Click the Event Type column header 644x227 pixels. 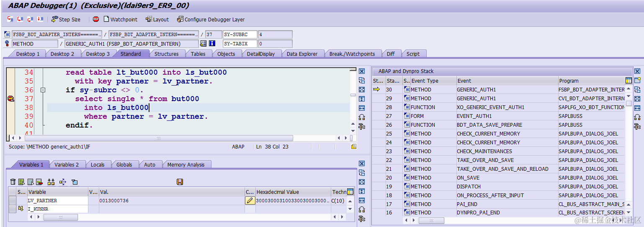coord(433,81)
